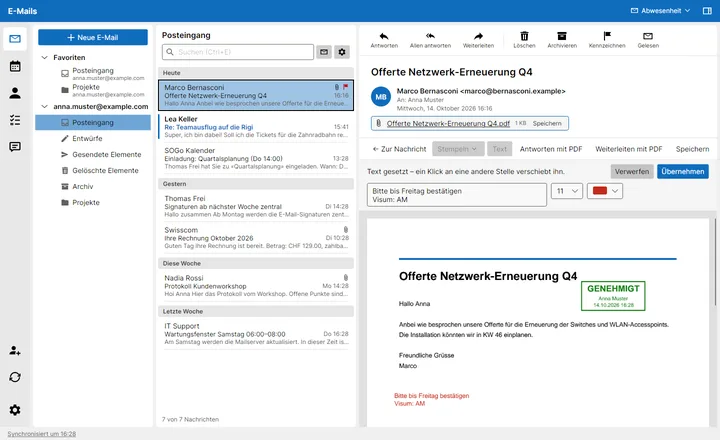Open the IT Support Wartungsfenster message
The height and width of the screenshot is (440, 720).
pos(256,333)
